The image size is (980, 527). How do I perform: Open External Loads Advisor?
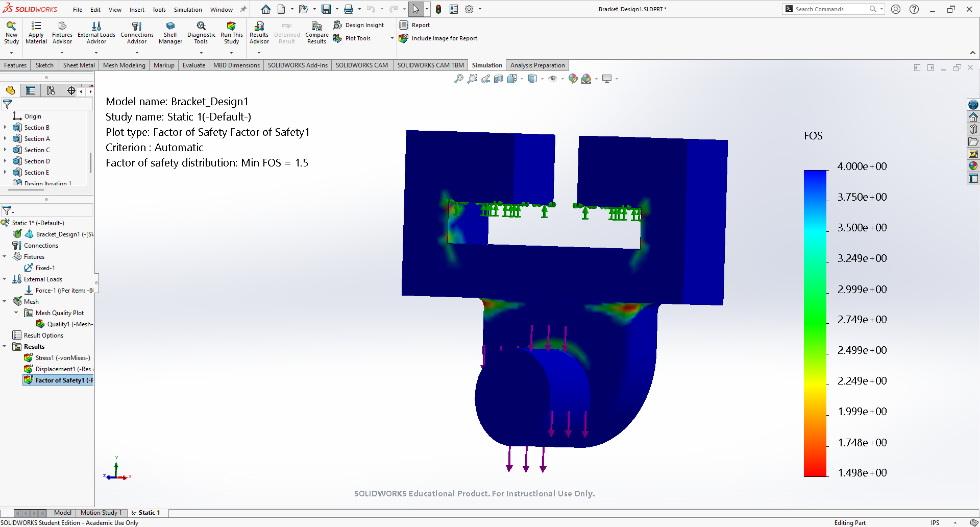coord(96,33)
